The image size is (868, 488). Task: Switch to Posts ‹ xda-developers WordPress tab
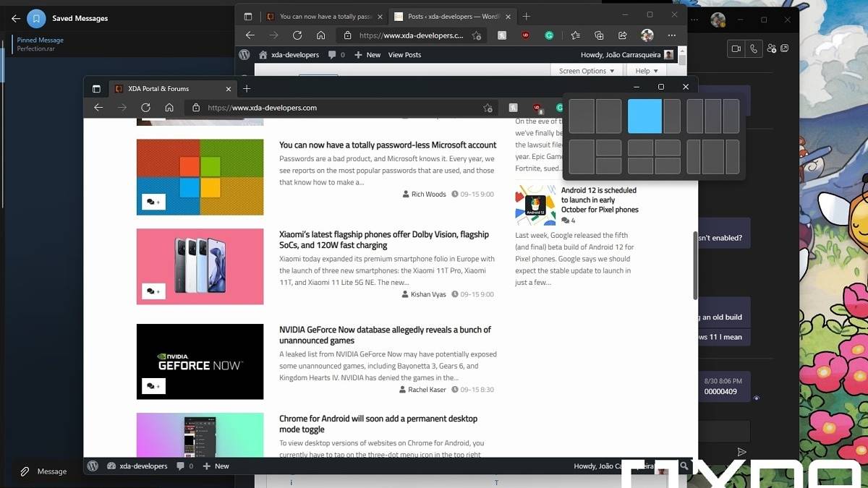pyautogui.click(x=453, y=16)
